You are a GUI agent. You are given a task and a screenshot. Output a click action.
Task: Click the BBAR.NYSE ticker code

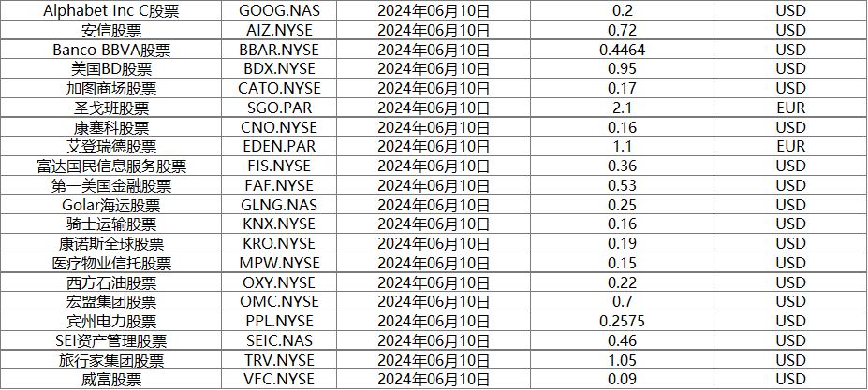coord(280,50)
